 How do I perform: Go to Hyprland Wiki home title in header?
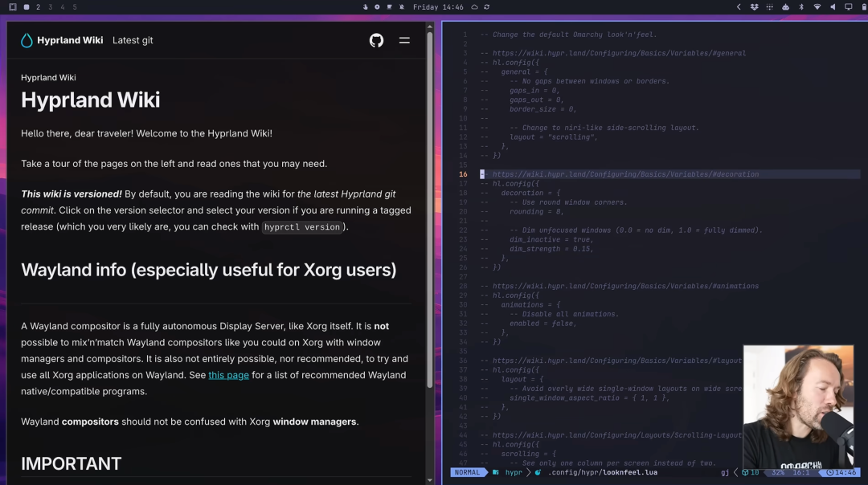(x=70, y=40)
